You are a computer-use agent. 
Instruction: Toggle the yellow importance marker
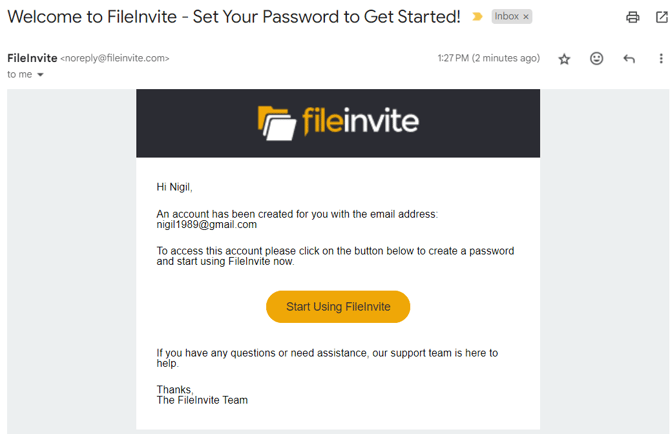tap(477, 17)
